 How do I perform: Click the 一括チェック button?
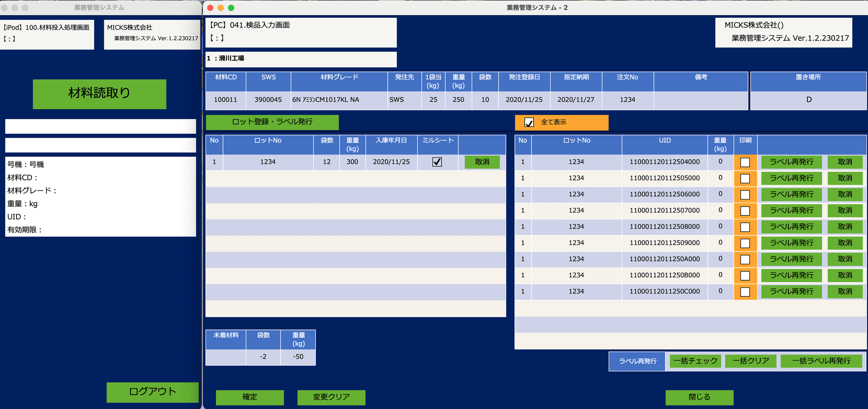click(x=695, y=361)
